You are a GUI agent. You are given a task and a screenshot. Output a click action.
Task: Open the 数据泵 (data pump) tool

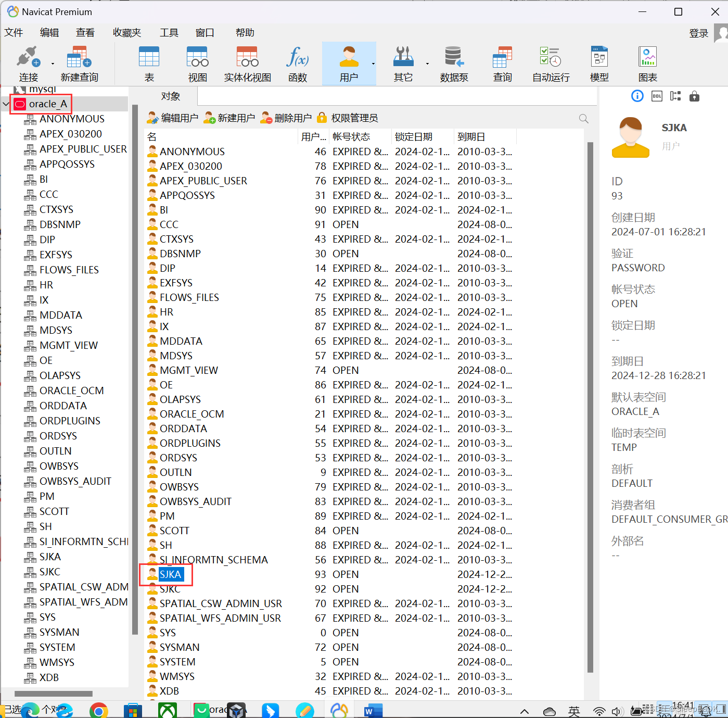click(453, 62)
